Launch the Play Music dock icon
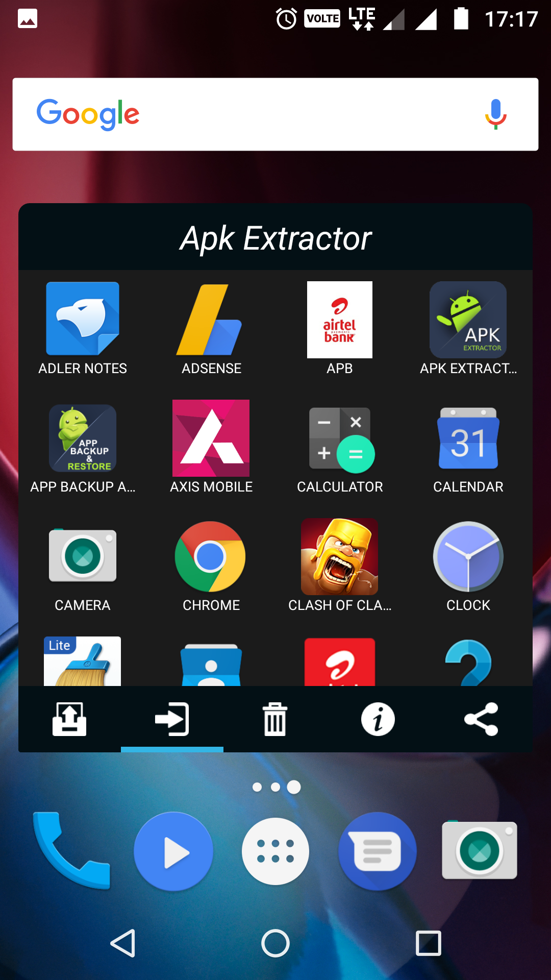The width and height of the screenshot is (551, 980). (173, 851)
